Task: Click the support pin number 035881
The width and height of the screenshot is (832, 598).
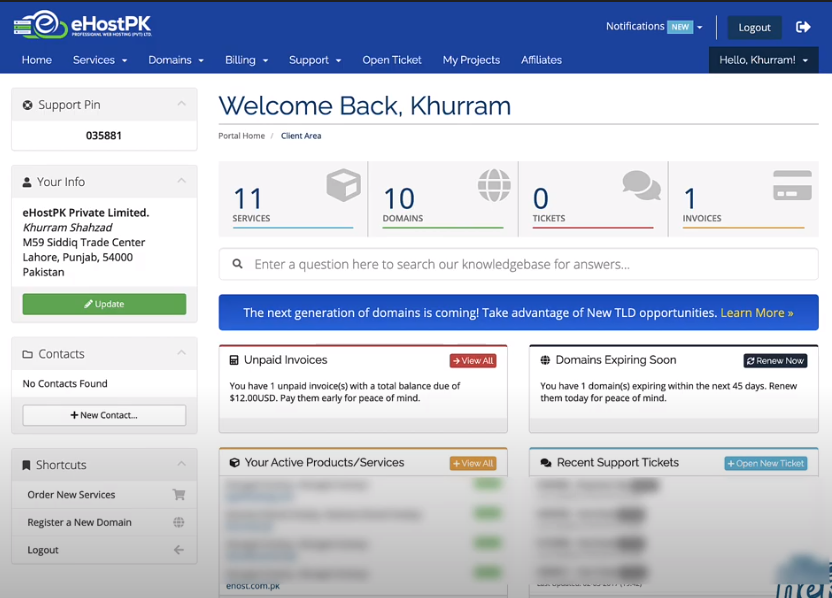Action: tap(104, 135)
